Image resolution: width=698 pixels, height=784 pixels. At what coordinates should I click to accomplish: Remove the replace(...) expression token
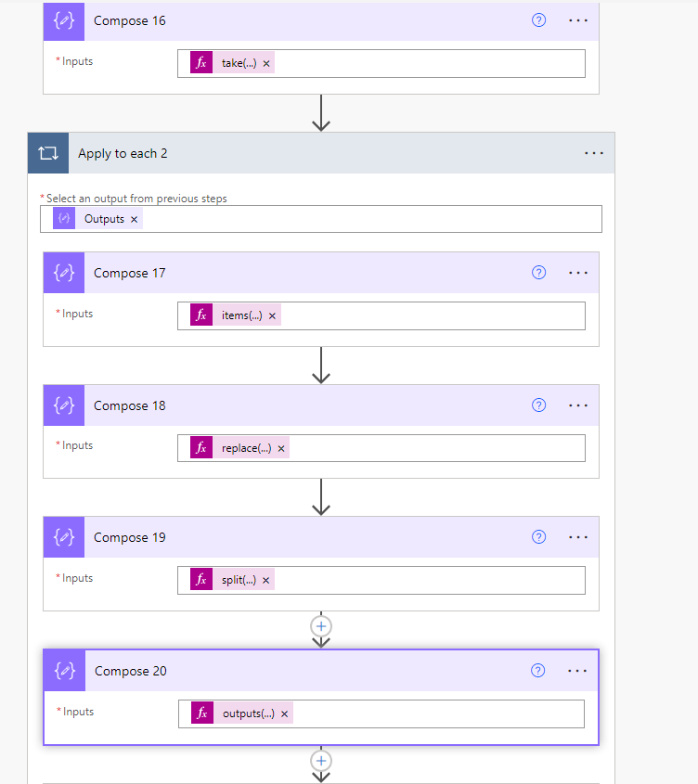[x=282, y=446]
